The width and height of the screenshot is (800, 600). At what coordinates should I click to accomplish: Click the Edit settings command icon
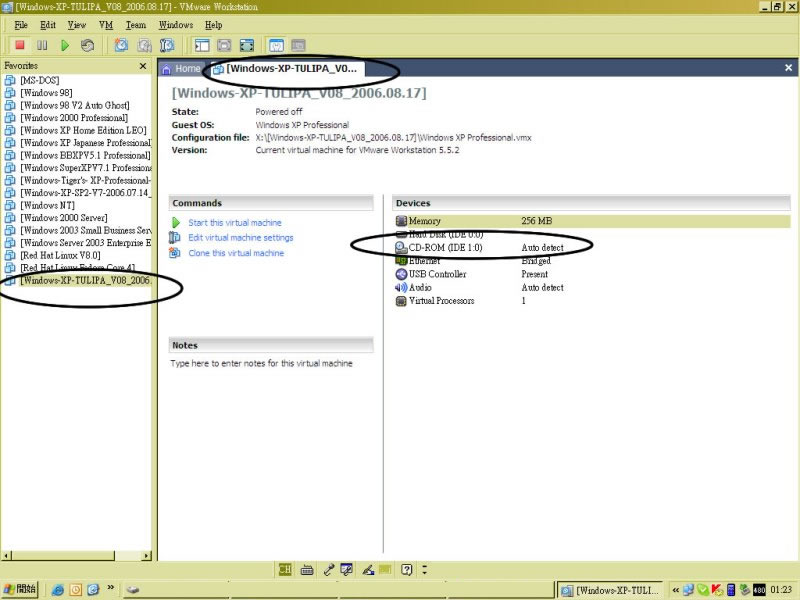point(175,237)
